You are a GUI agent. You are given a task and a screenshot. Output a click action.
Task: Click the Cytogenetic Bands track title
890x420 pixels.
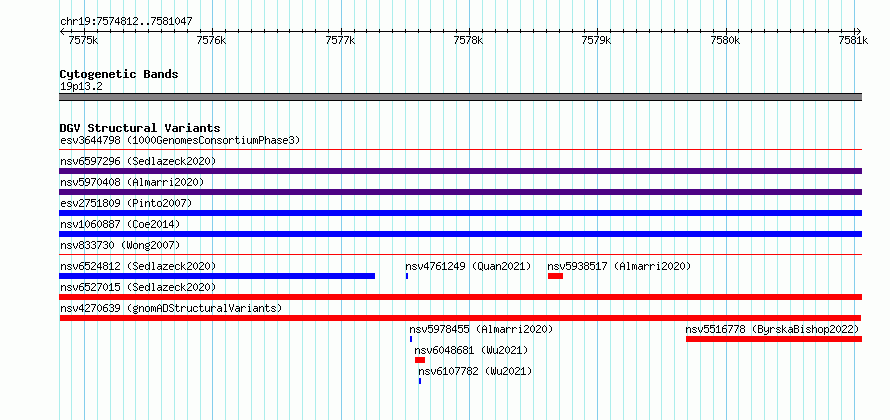pyautogui.click(x=119, y=74)
